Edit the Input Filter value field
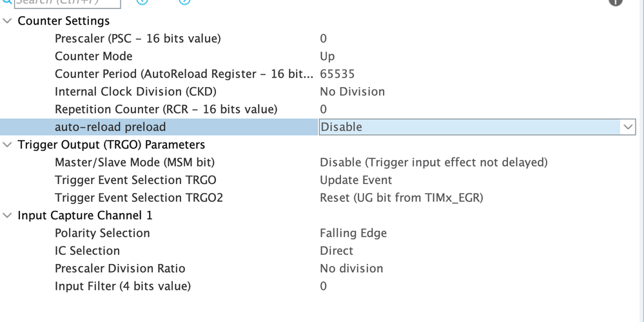 point(324,286)
